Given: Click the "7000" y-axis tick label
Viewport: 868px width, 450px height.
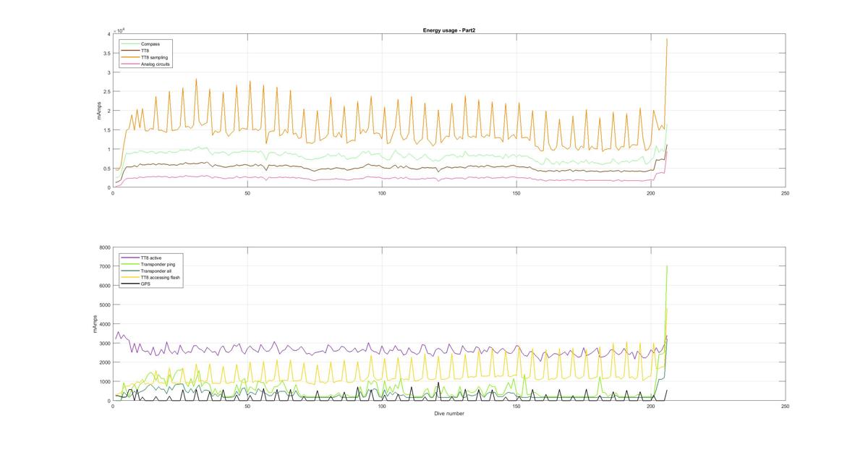Looking at the screenshot, I should coord(105,267).
